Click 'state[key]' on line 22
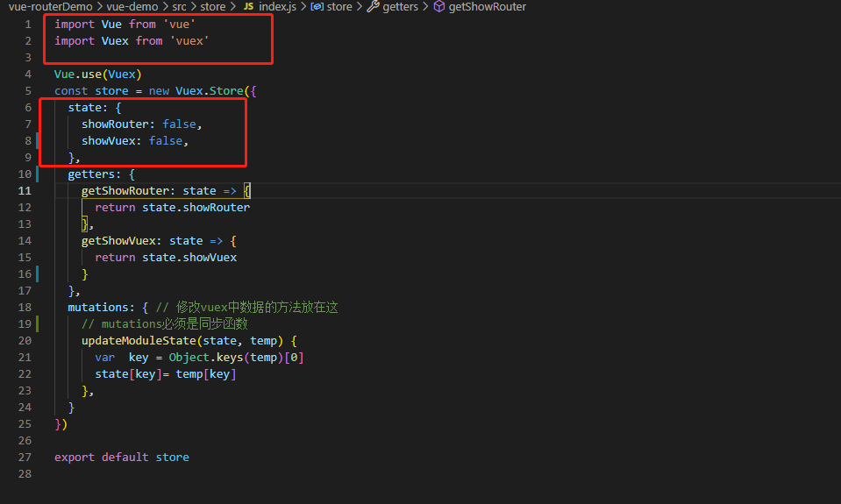841x504 pixels. click(128, 373)
